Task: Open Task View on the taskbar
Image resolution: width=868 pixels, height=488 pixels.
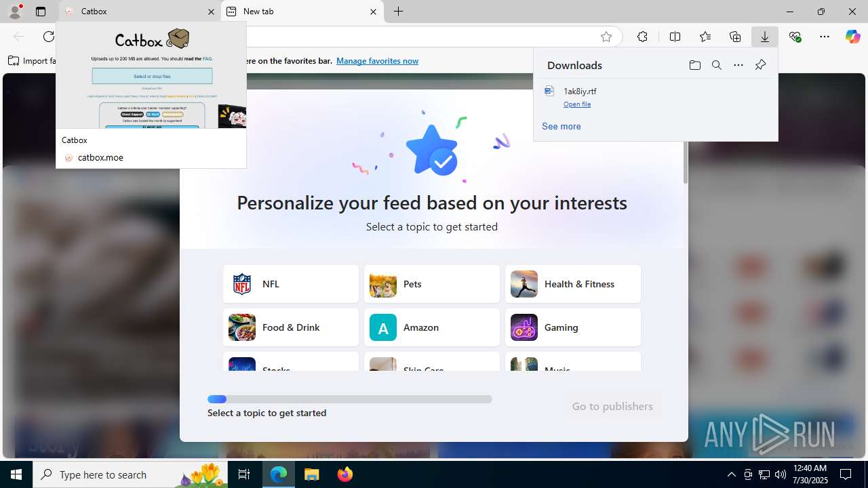Action: (x=244, y=474)
